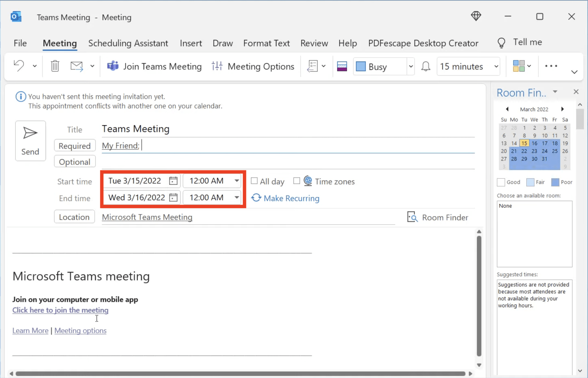Viewport: 588px width, 378px height.
Task: Expand the Categorize dropdown arrow
Action: coord(529,66)
